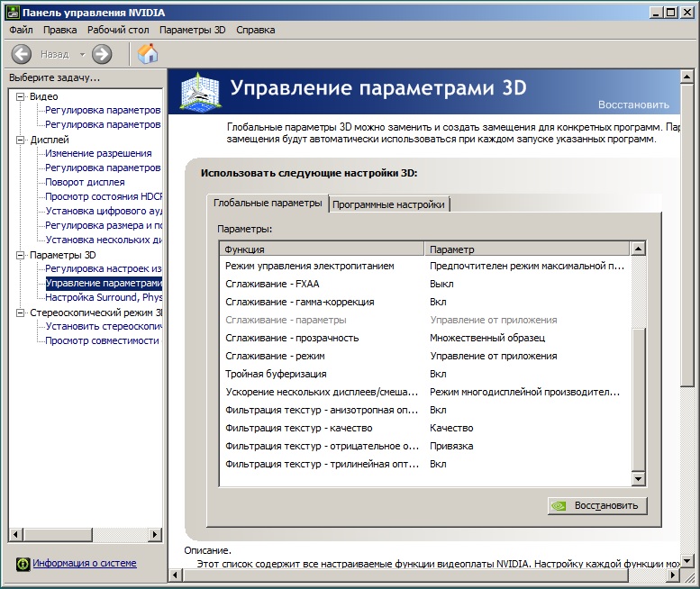Select Просмотр совместимости tree item

(102, 340)
